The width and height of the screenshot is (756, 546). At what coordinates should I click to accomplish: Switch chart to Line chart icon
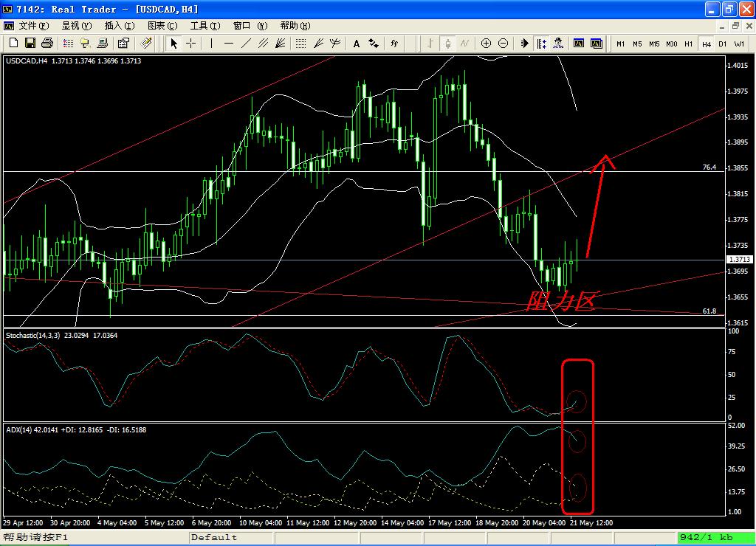464,44
